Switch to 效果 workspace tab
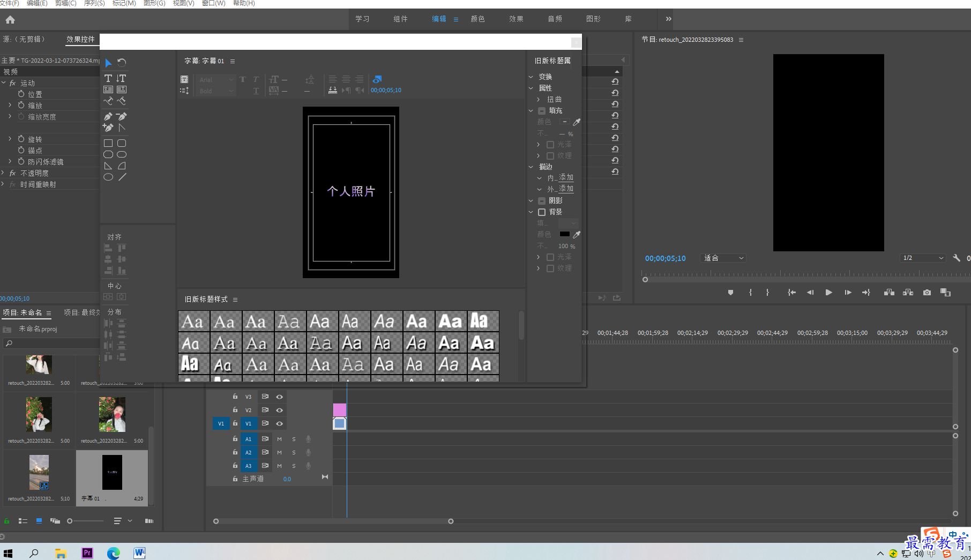 [516, 19]
